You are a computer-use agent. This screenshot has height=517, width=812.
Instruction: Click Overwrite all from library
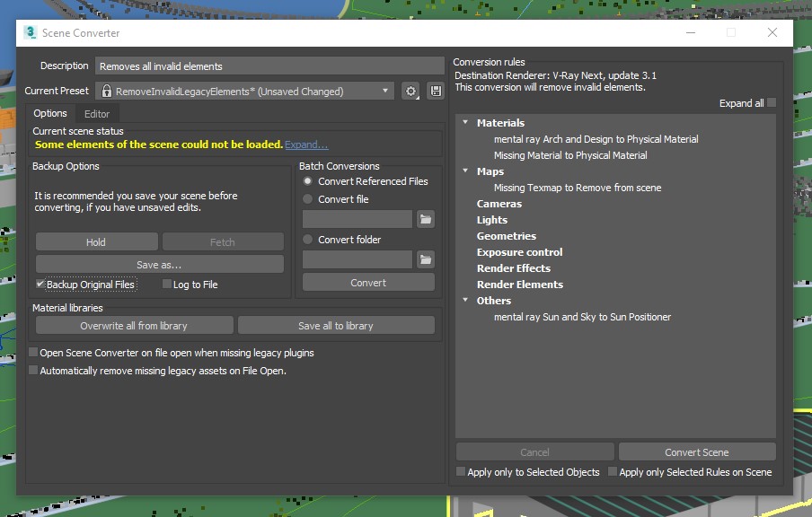pyautogui.click(x=134, y=326)
